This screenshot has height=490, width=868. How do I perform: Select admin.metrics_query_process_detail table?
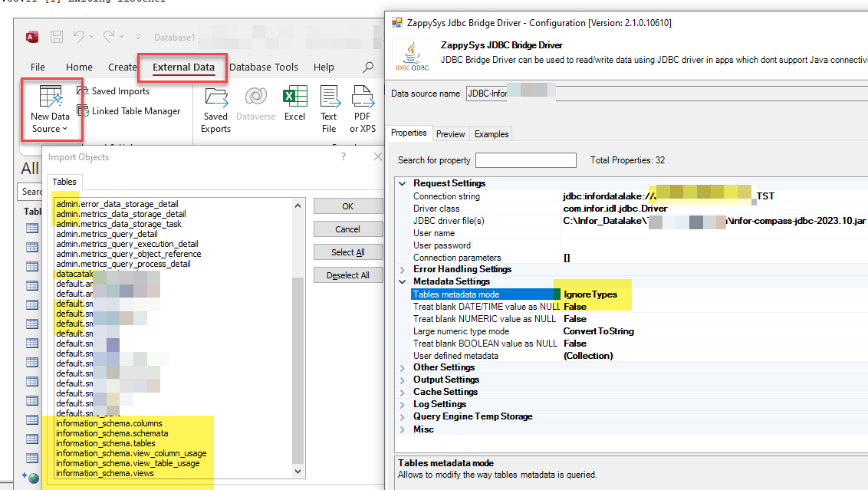point(123,264)
